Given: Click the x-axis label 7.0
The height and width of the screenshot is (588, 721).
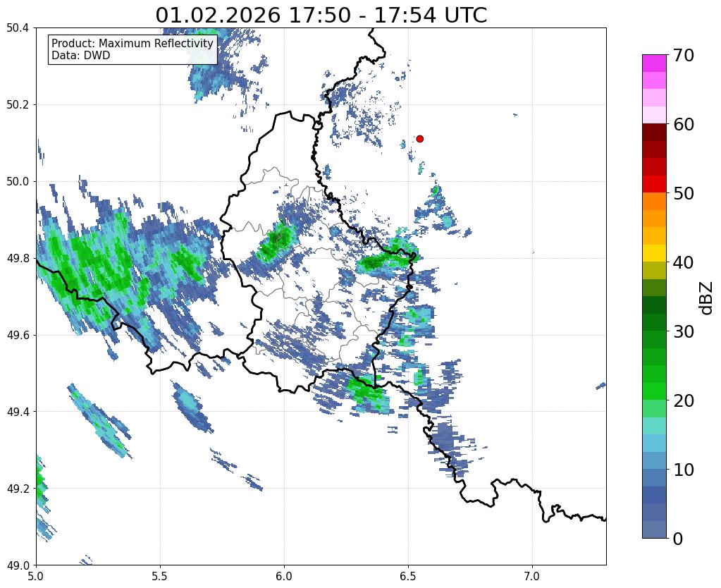Looking at the screenshot, I should 532,576.
